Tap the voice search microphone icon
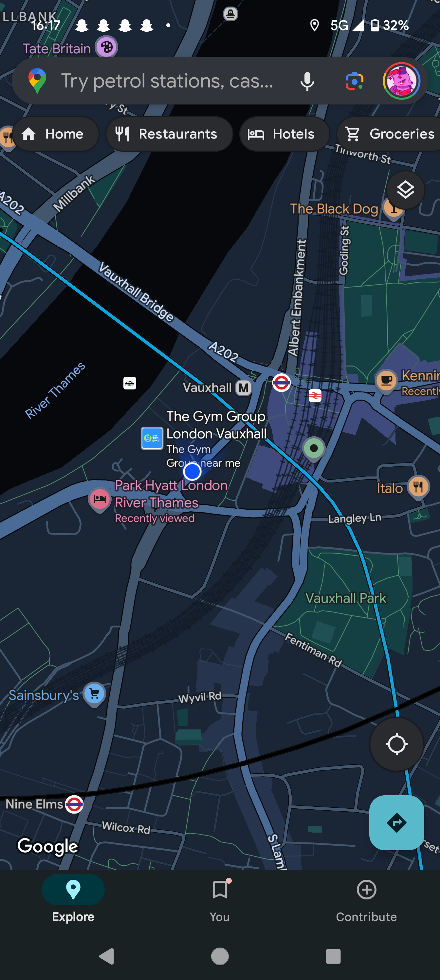 307,81
